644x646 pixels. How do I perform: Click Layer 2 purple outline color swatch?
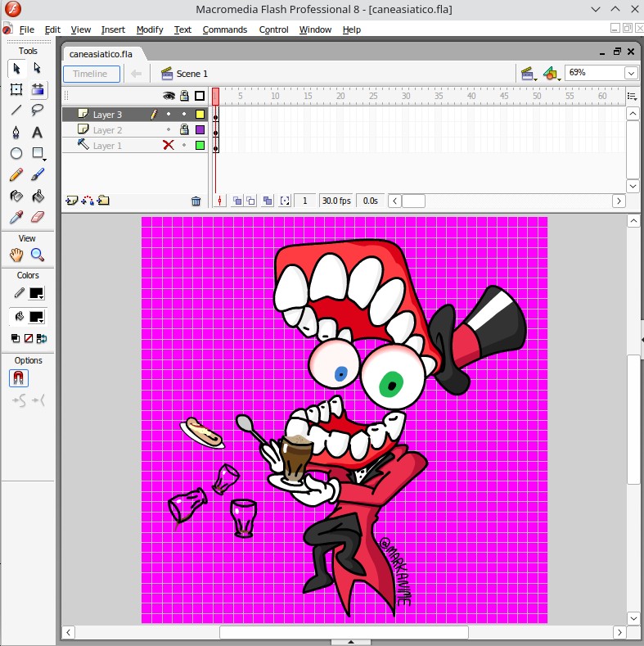click(200, 130)
